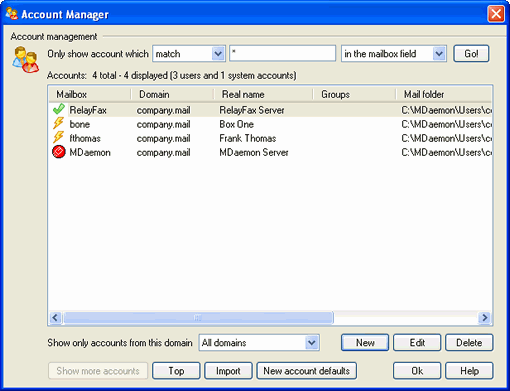Open Help for Account Manager
The image size is (510, 391).
[x=469, y=371]
